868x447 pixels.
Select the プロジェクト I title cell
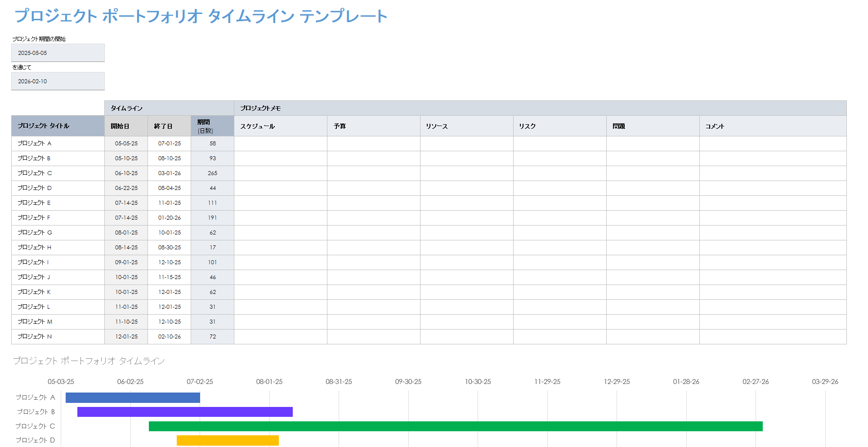pyautogui.click(x=58, y=262)
